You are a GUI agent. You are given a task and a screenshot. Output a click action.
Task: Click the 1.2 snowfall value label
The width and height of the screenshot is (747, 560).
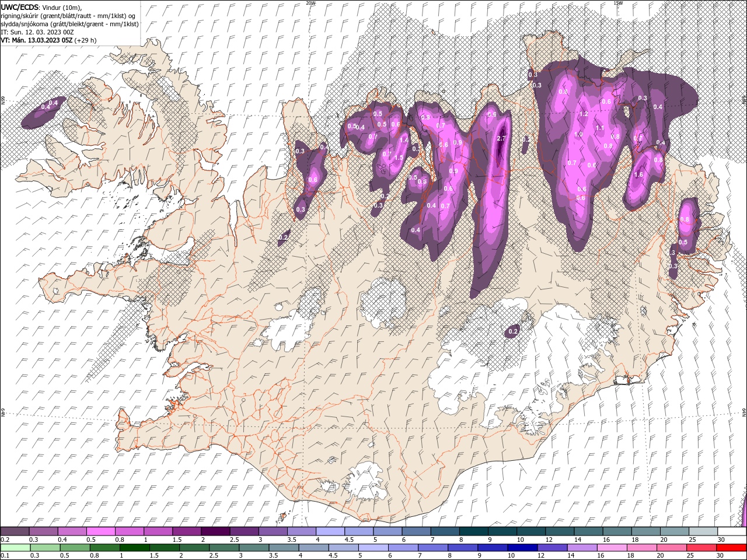pyautogui.click(x=584, y=114)
